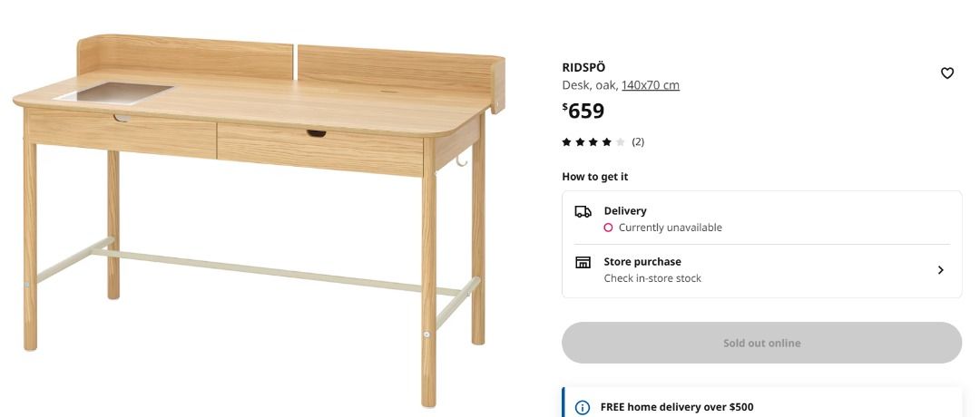The height and width of the screenshot is (417, 980).
Task: Click the info icon beside free delivery
Action: 582,408
